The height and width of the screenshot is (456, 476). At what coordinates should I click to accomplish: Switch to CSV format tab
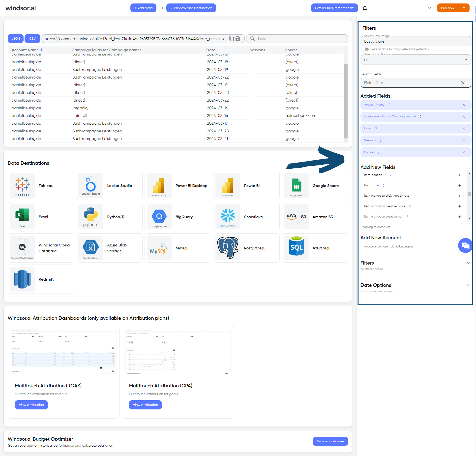point(32,39)
